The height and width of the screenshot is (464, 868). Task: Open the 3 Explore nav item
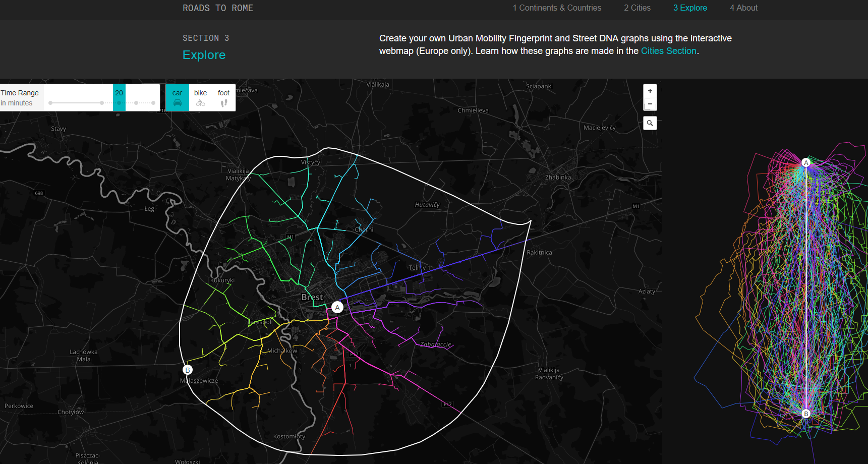690,8
